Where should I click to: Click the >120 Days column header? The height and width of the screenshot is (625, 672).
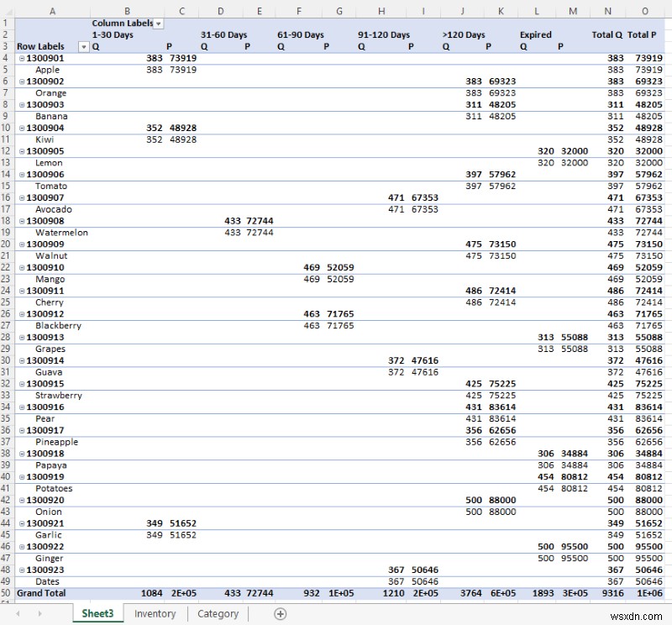pos(464,34)
